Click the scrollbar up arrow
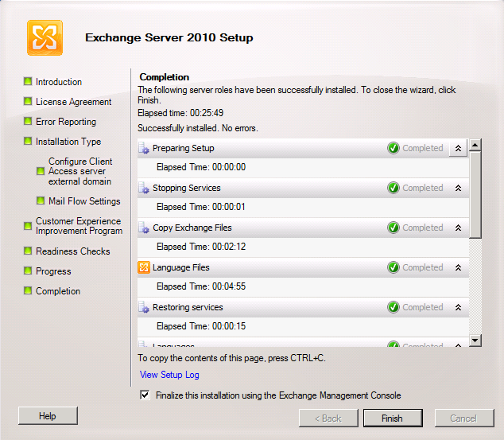This screenshot has width=504, height=440. (475, 145)
